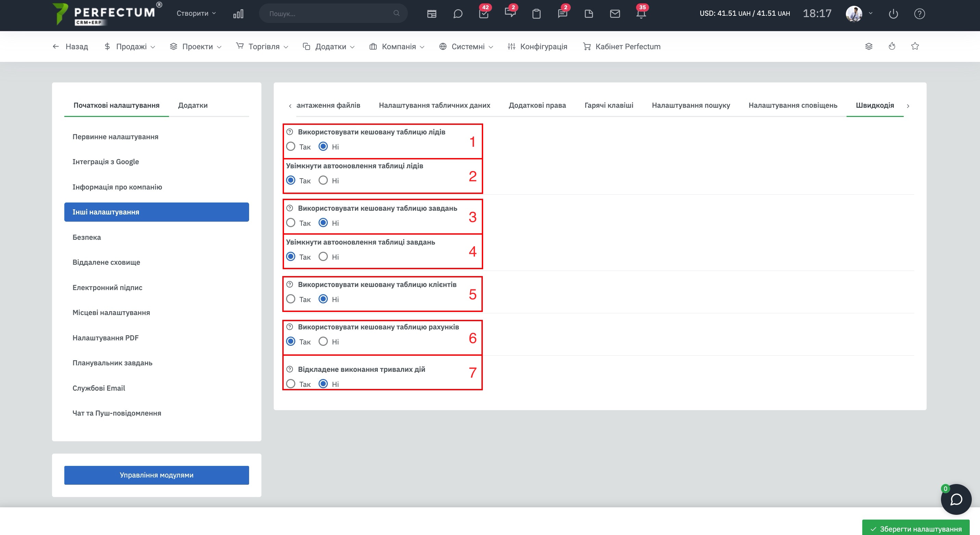Select Так for cached tasks table

tap(291, 223)
